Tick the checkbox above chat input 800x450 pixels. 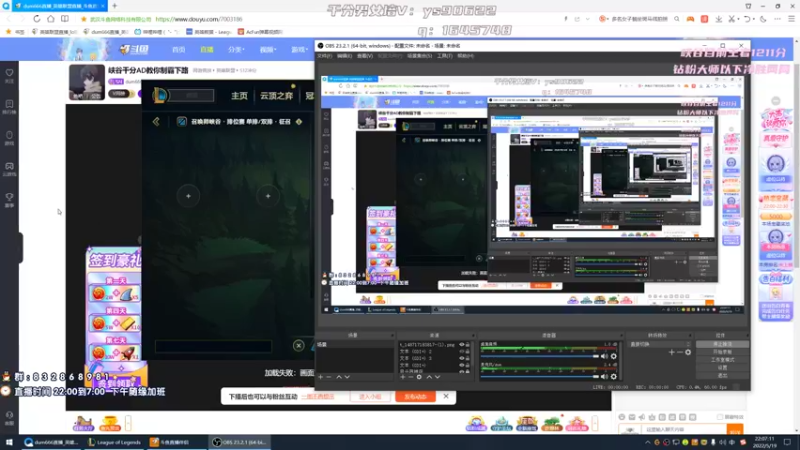coord(720,417)
